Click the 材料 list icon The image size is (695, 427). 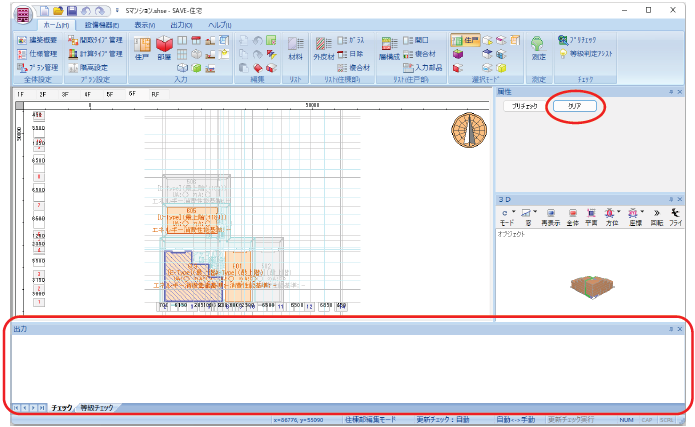[295, 48]
